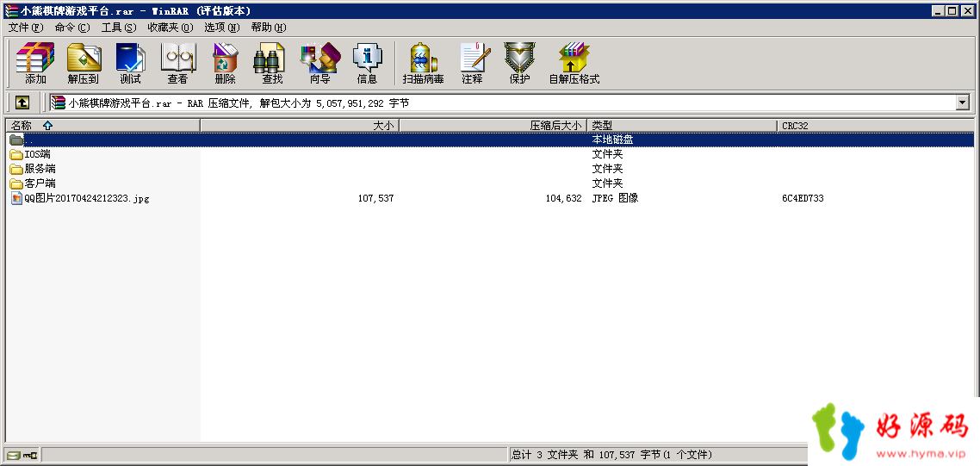Image resolution: width=980 pixels, height=466 pixels.
Task: Click the 107,537 size cell in file list
Action: (x=375, y=198)
